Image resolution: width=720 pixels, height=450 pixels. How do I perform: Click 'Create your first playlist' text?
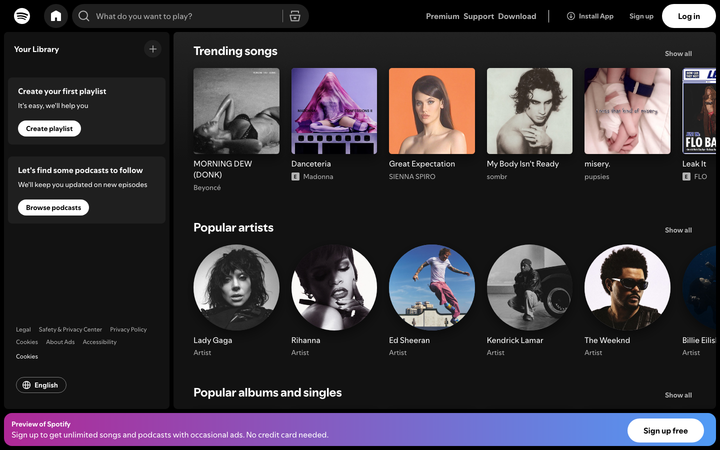(x=62, y=91)
